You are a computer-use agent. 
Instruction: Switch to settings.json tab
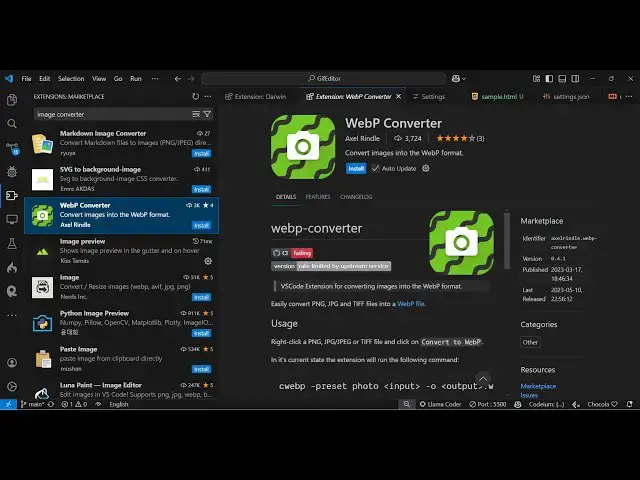[x=566, y=96]
